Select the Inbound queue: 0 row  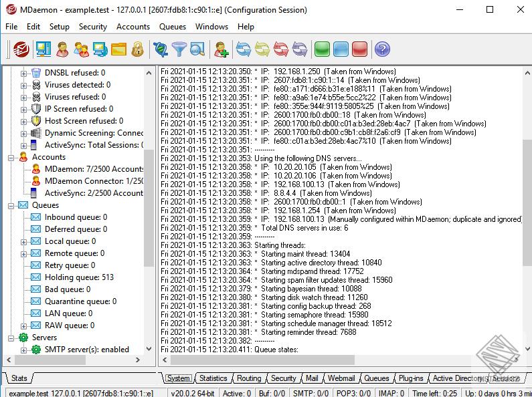(x=76, y=217)
